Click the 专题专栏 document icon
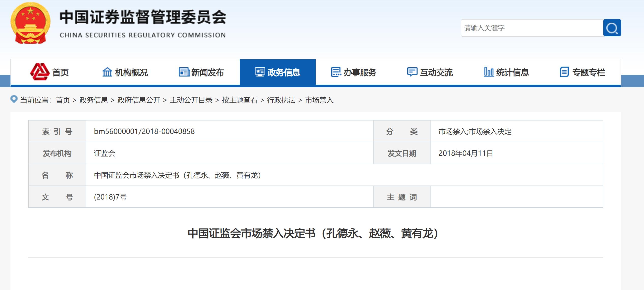Image resolution: width=644 pixels, height=290 pixels. tap(565, 72)
